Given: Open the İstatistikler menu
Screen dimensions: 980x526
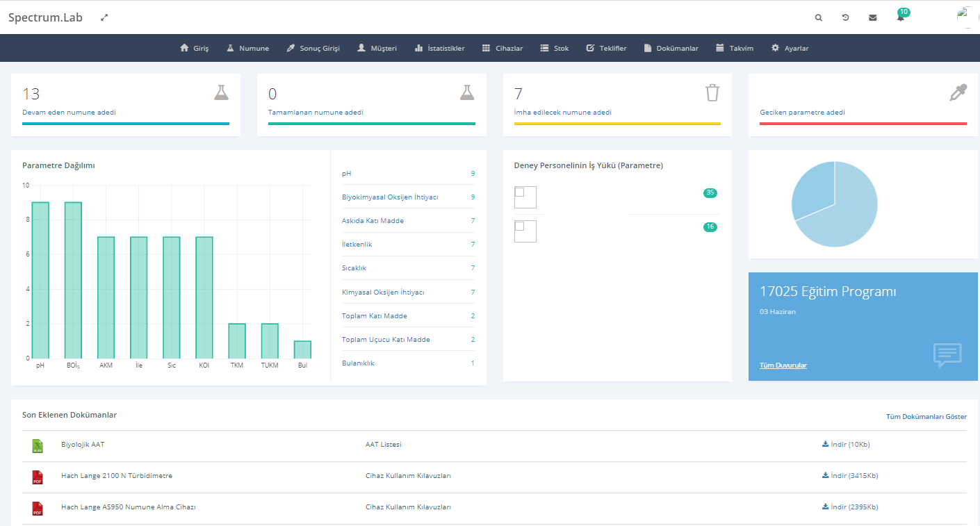Looking at the screenshot, I should click(x=439, y=49).
